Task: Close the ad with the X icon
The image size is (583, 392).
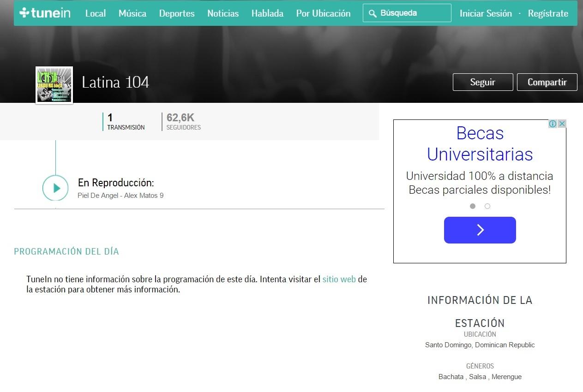Action: click(562, 124)
